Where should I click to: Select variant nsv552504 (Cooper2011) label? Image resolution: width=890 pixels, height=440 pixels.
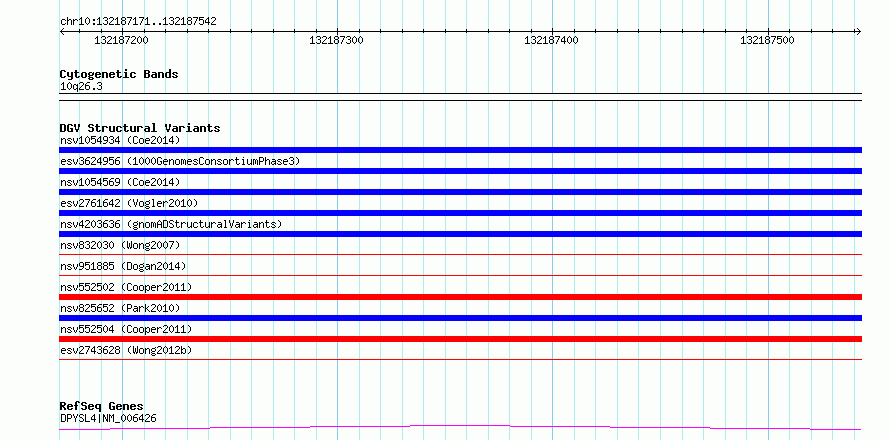[126, 329]
